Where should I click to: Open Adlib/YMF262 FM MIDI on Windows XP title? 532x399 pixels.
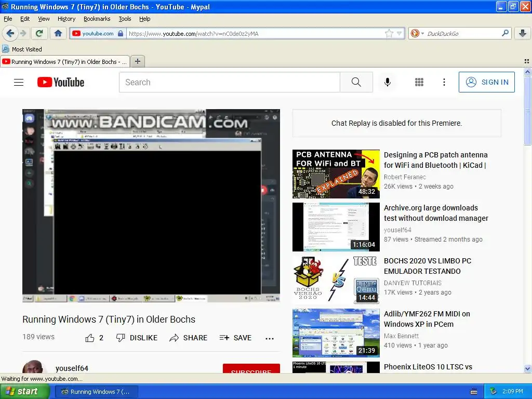(x=427, y=319)
